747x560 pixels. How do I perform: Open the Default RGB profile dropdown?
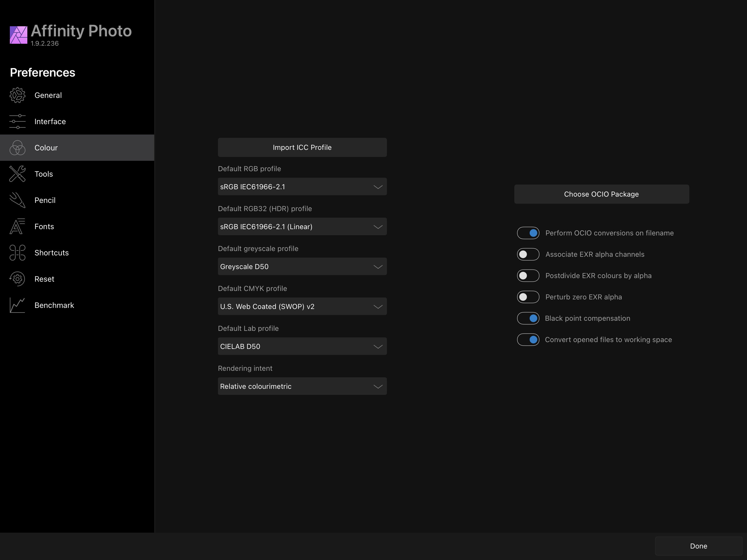coord(302,187)
